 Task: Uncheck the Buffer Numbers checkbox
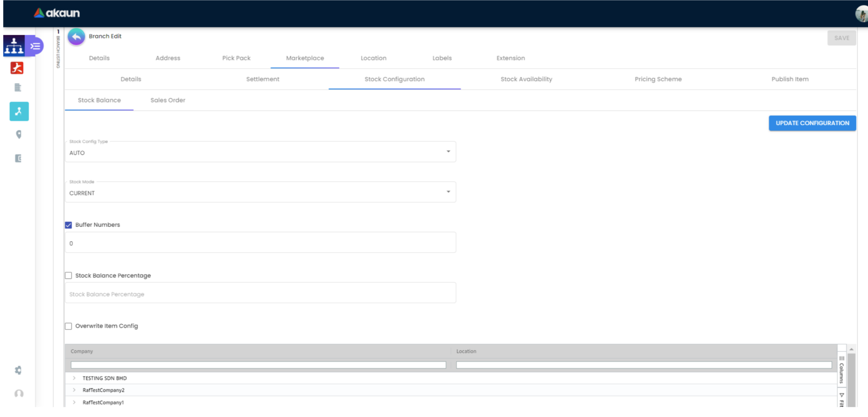[x=69, y=225]
